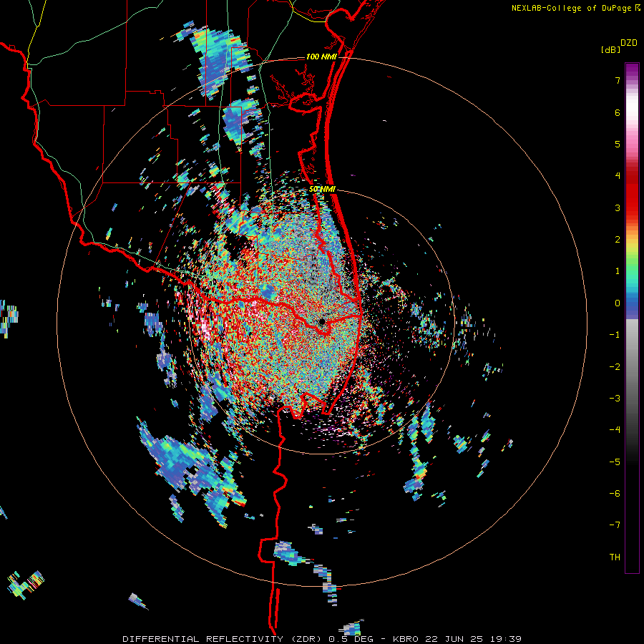
Task: Click the positive 2 value on the dB scale
Action: [x=618, y=240]
